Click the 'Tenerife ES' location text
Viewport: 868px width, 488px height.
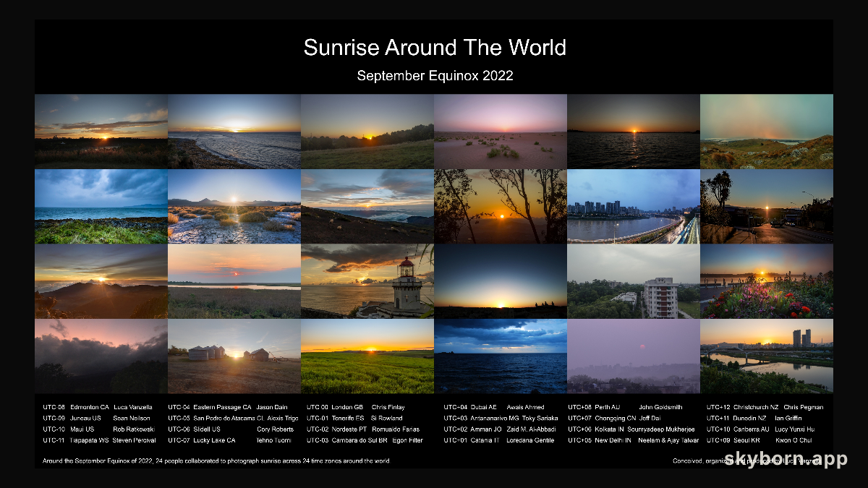348,418
